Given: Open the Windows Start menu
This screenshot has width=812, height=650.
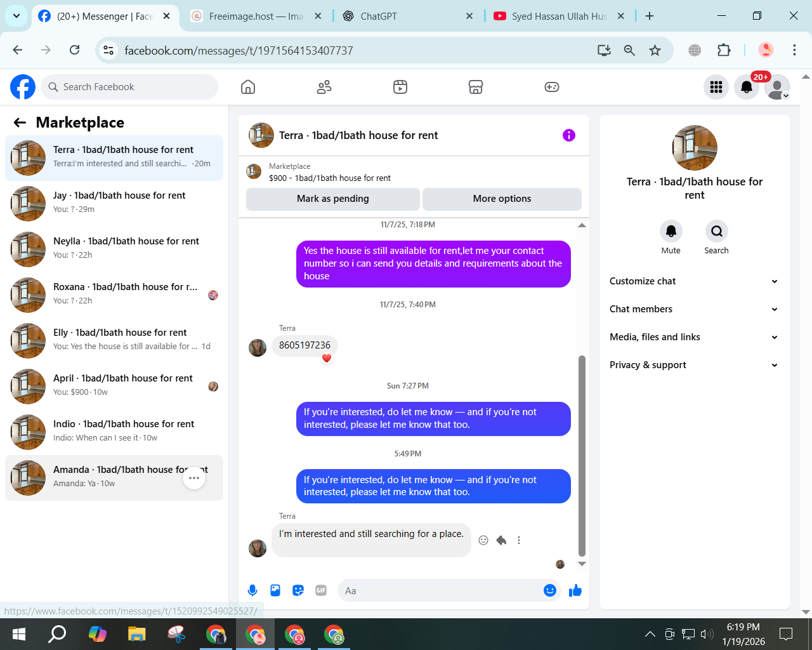Looking at the screenshot, I should click(19, 634).
